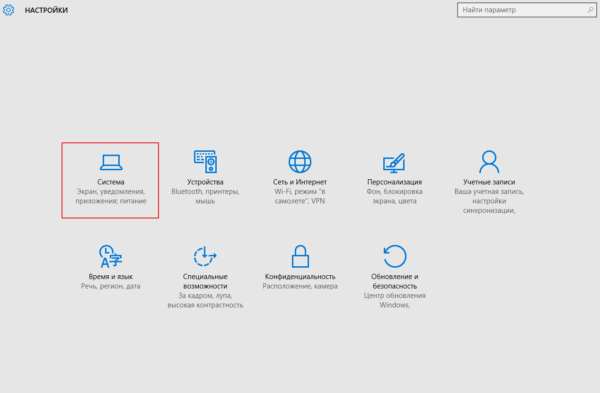Open the Время и язык clock icon
This screenshot has width=600, height=393.
pyautogui.click(x=111, y=256)
